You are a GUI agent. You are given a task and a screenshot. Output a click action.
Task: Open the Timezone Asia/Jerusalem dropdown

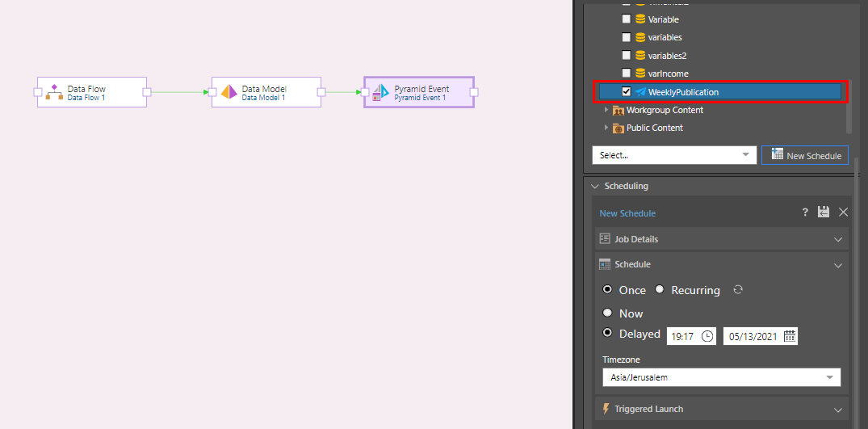pos(721,377)
